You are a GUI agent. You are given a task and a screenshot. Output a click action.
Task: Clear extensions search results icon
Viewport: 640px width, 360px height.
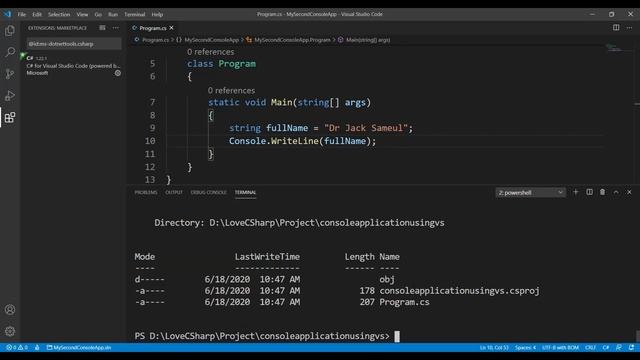pyautogui.click(x=102, y=28)
